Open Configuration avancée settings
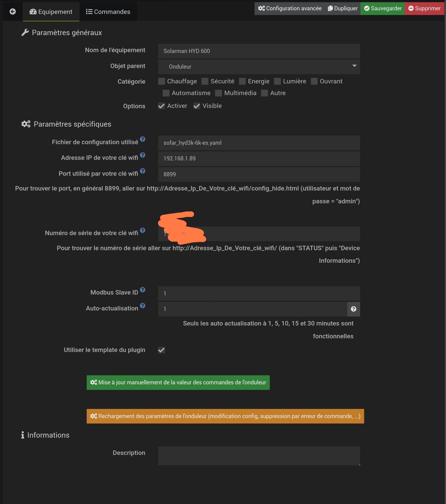Image resolution: width=446 pixels, height=504 pixels. click(x=290, y=8)
